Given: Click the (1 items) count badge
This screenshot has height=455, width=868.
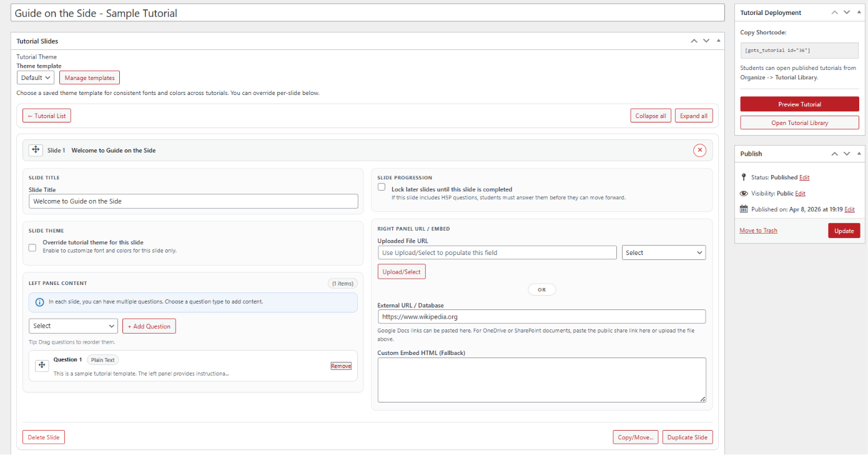Looking at the screenshot, I should [343, 283].
